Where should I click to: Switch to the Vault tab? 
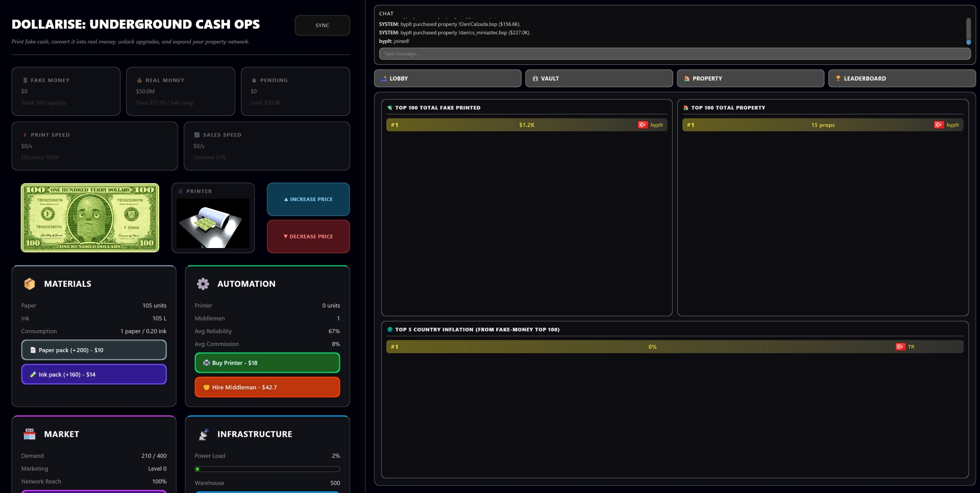(599, 79)
